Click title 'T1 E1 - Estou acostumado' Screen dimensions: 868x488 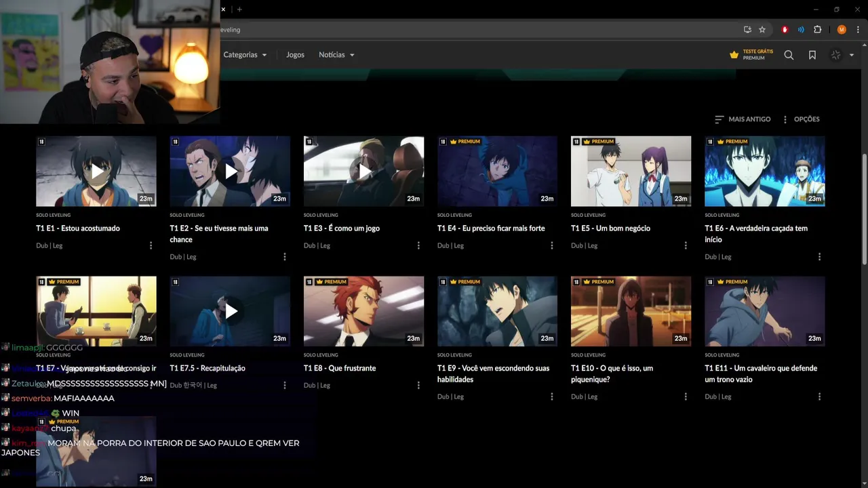[78, 228]
